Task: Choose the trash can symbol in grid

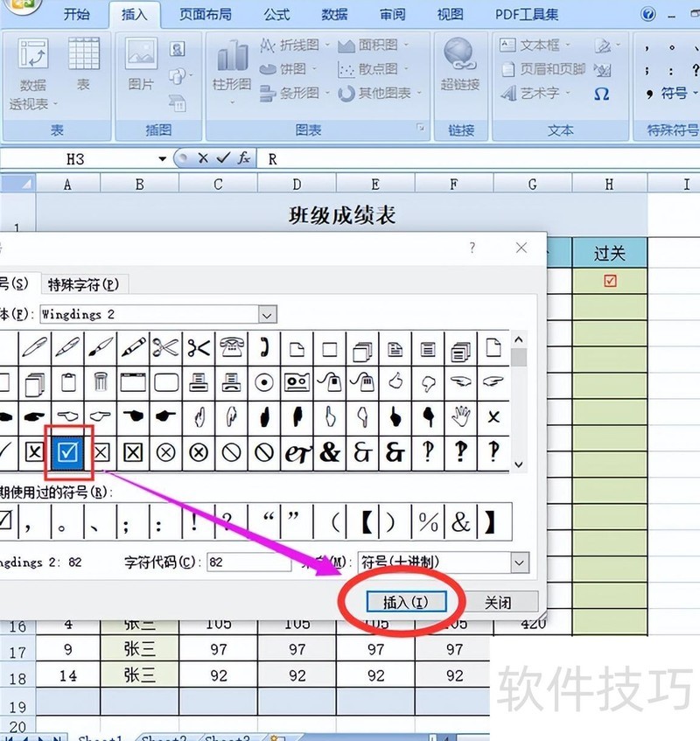Action: click(101, 382)
